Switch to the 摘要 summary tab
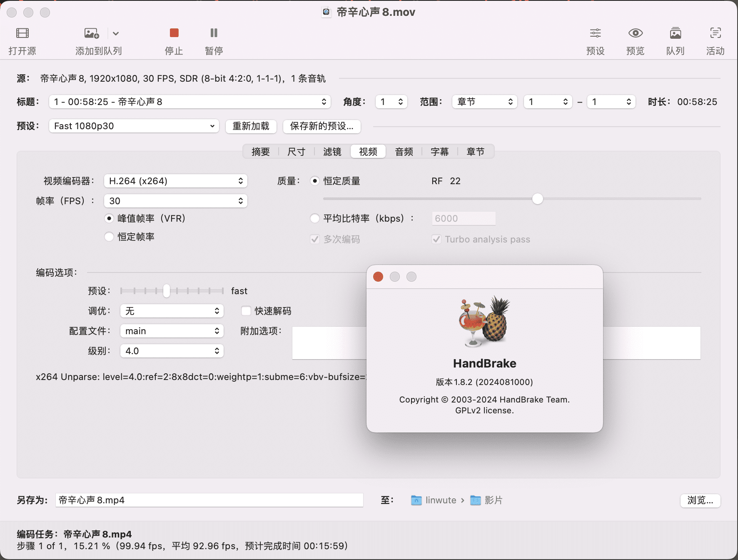The width and height of the screenshot is (738, 560). pos(261,152)
